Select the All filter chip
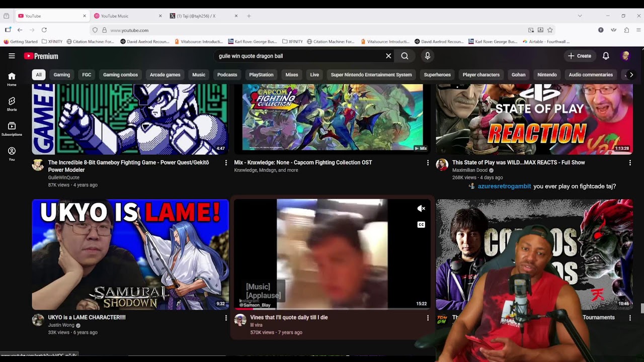Viewport: 644px width, 362px height. [39, 75]
